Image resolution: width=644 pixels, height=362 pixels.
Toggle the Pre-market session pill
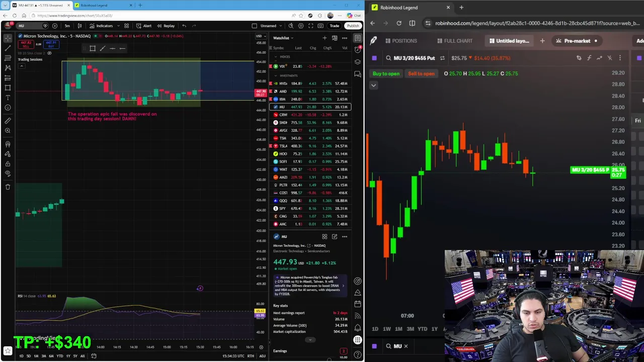point(577,41)
